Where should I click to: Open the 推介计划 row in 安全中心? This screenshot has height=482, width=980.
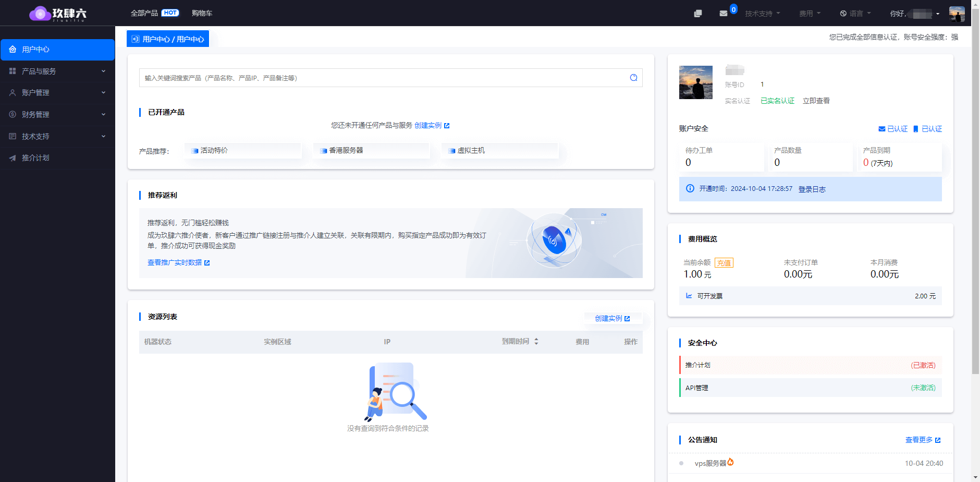[x=811, y=365]
